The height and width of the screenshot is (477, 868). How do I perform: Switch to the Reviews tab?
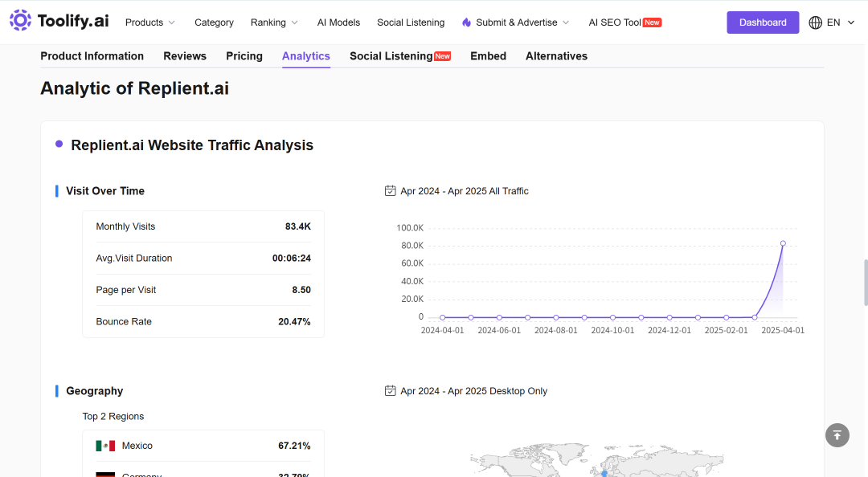click(185, 56)
